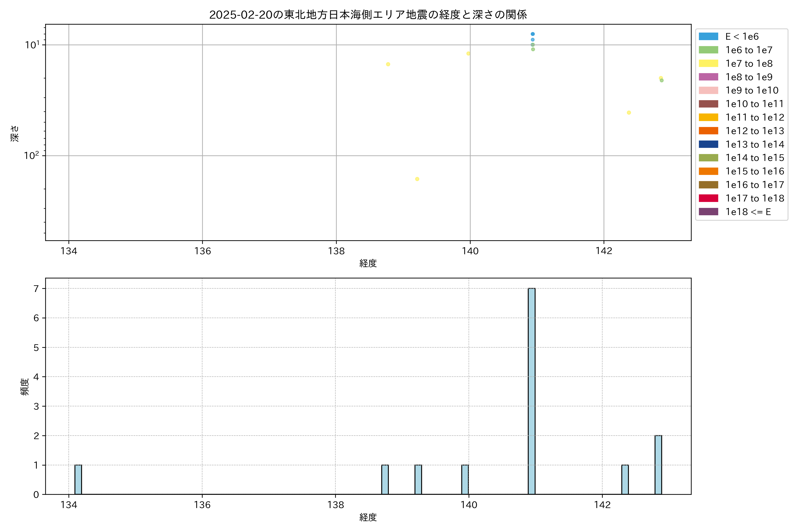Image resolution: width=798 pixels, height=532 pixels.
Task: Click yellow scatter point near longitude 138.8
Action: pyautogui.click(x=388, y=64)
